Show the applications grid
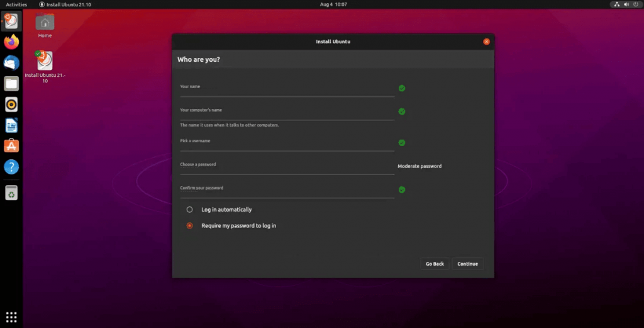The width and height of the screenshot is (644, 328). pos(11,317)
